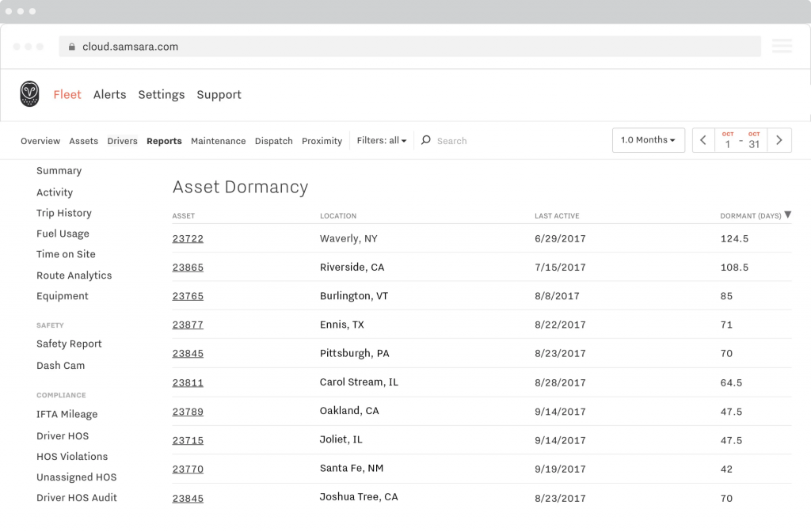Toggle sort arrow on Dormant (Days) column

787,215
